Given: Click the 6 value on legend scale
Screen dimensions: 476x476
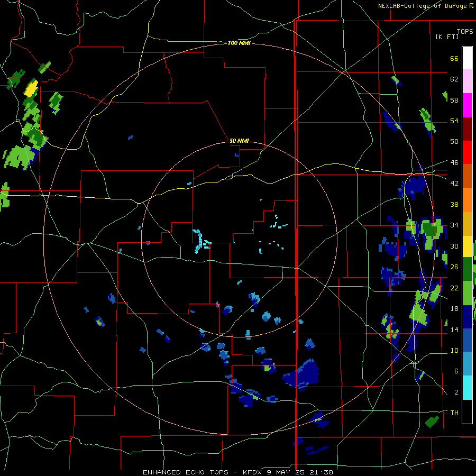Looking at the screenshot, I should click(x=456, y=371).
